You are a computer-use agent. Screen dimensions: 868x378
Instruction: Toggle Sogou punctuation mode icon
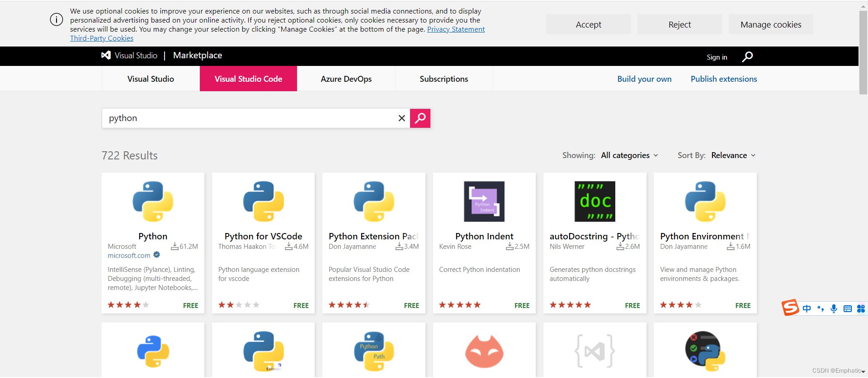tap(821, 309)
